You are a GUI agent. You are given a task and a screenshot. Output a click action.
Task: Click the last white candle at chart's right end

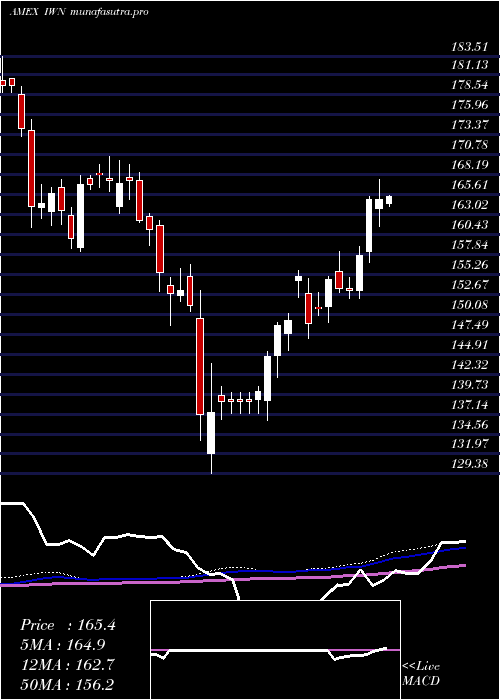point(389,200)
